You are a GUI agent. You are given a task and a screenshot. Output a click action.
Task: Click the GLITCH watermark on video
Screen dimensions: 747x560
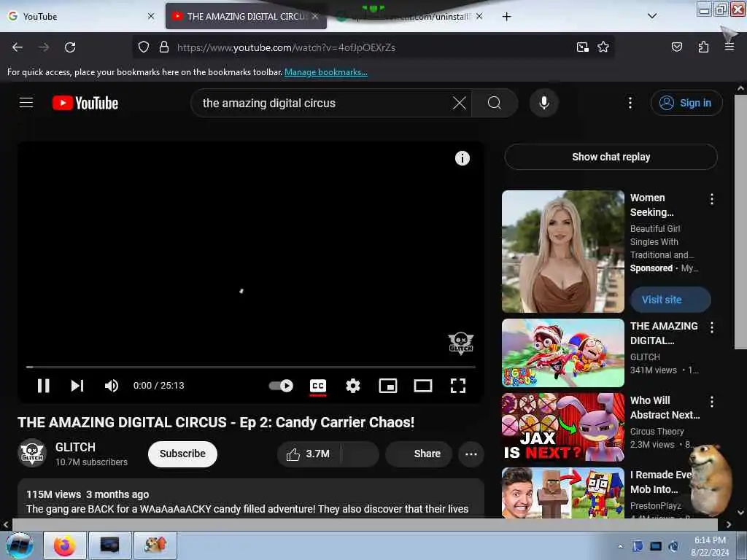pyautogui.click(x=461, y=343)
